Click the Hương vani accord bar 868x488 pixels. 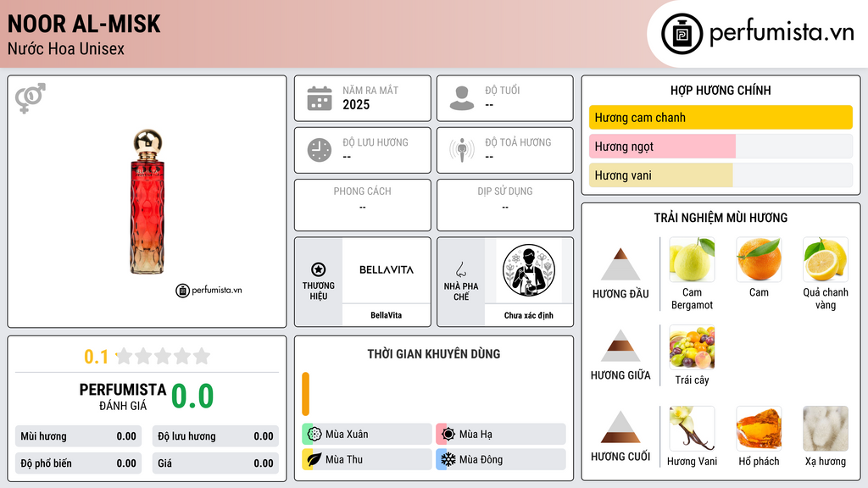pos(721,175)
